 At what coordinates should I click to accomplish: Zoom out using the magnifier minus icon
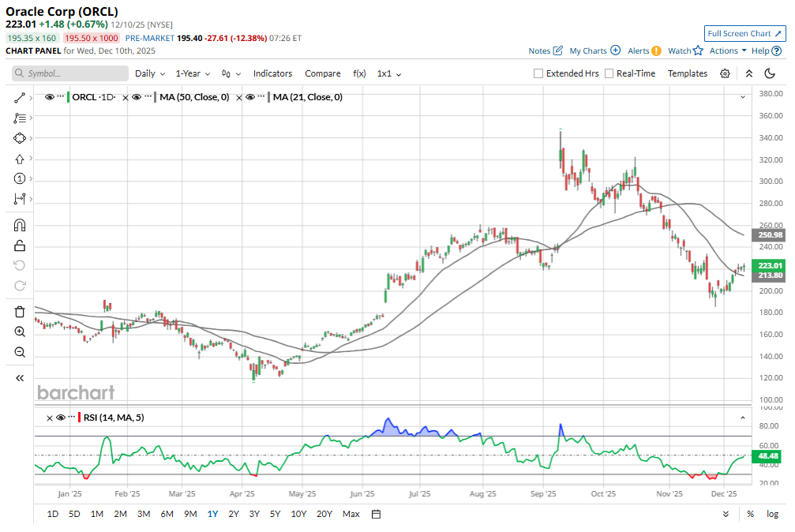coord(20,352)
